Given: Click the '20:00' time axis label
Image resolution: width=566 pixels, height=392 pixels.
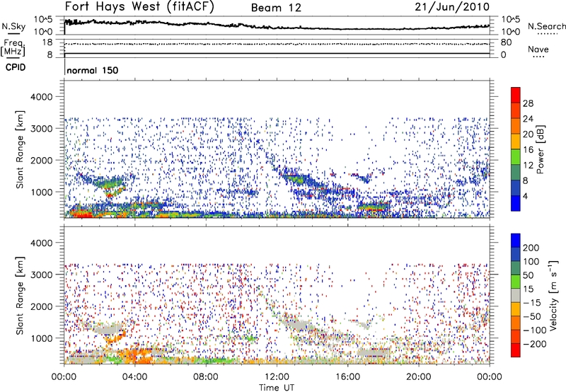Looking at the screenshot, I should tap(419, 377).
